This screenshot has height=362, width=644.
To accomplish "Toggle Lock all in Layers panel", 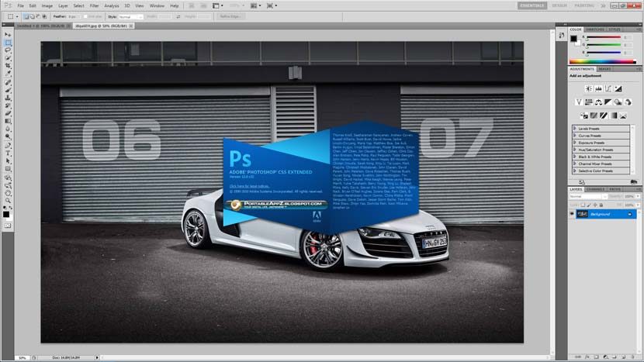I will pyautogui.click(x=601, y=205).
